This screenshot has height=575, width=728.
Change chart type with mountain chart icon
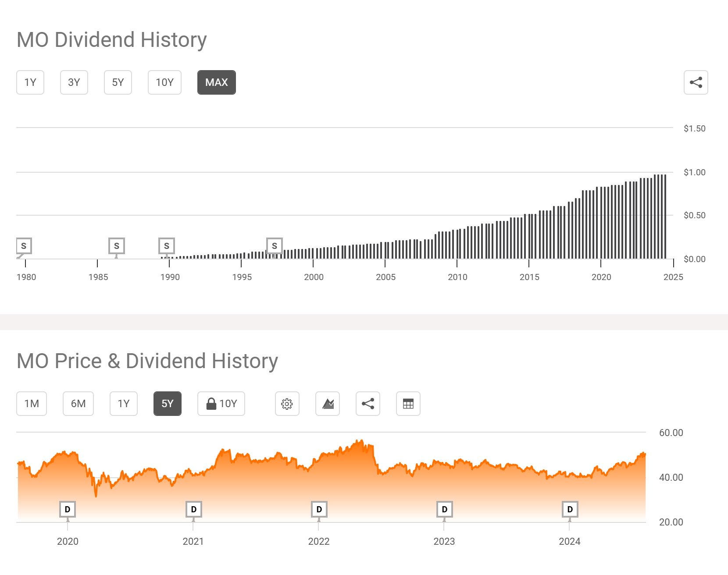click(328, 404)
